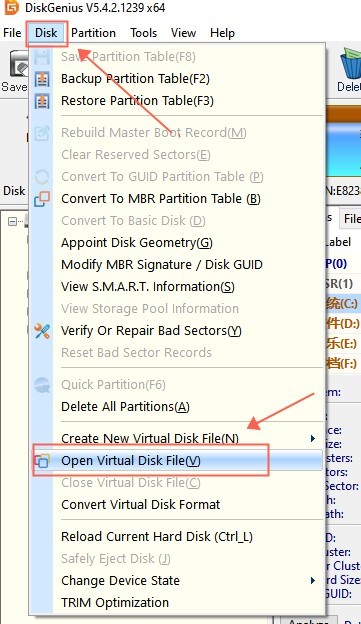This screenshot has height=624, width=361.
Task: Click Quick Partition(F6) entry
Action: coord(113,385)
